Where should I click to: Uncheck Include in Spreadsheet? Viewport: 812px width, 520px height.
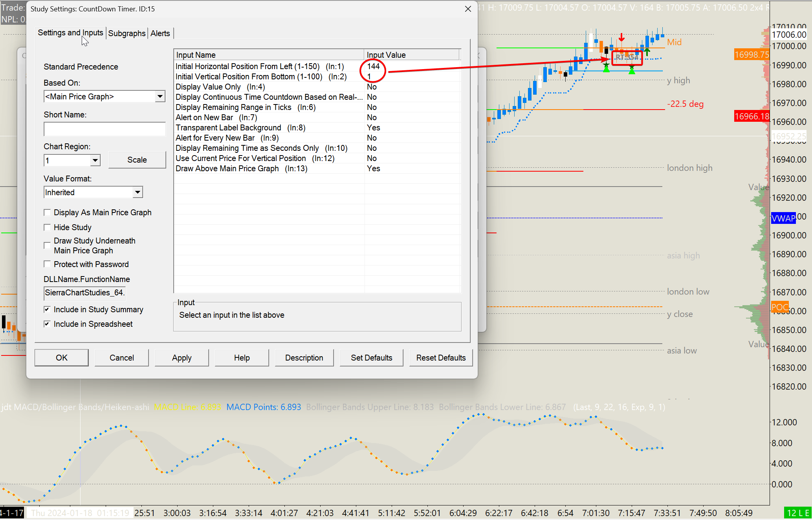[47, 324]
